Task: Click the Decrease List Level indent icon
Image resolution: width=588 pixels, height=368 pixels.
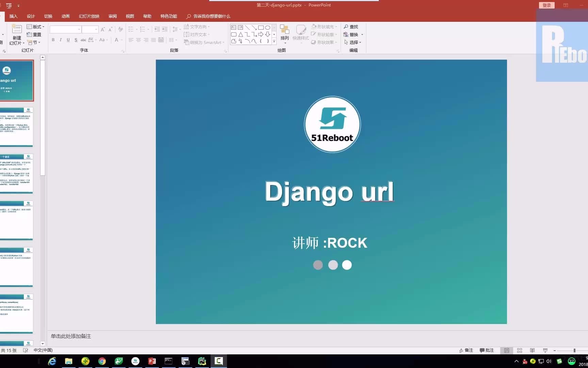Action: click(x=157, y=29)
